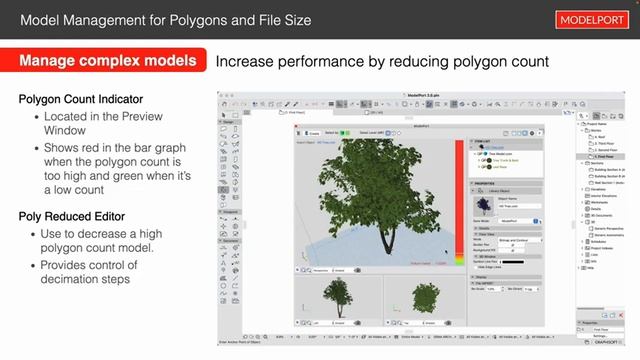Click the Create button in ModelPort
Screen dimensions: 640x360
(x=312, y=133)
